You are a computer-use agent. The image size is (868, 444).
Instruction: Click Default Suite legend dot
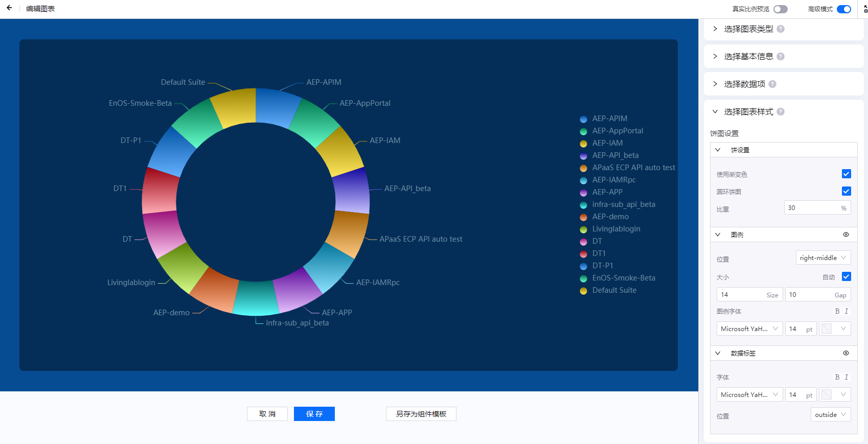click(583, 291)
